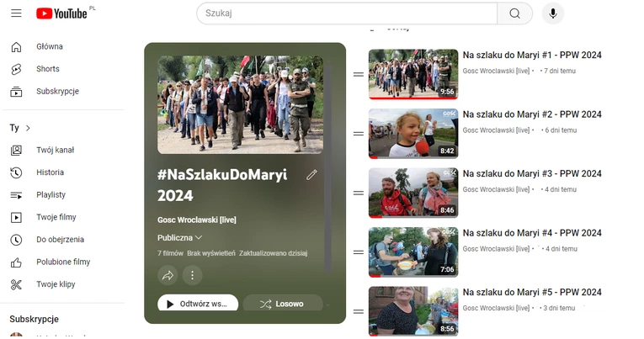Click thumbnail of video #2 (8:42)
The height and width of the screenshot is (339, 644).
413,134
